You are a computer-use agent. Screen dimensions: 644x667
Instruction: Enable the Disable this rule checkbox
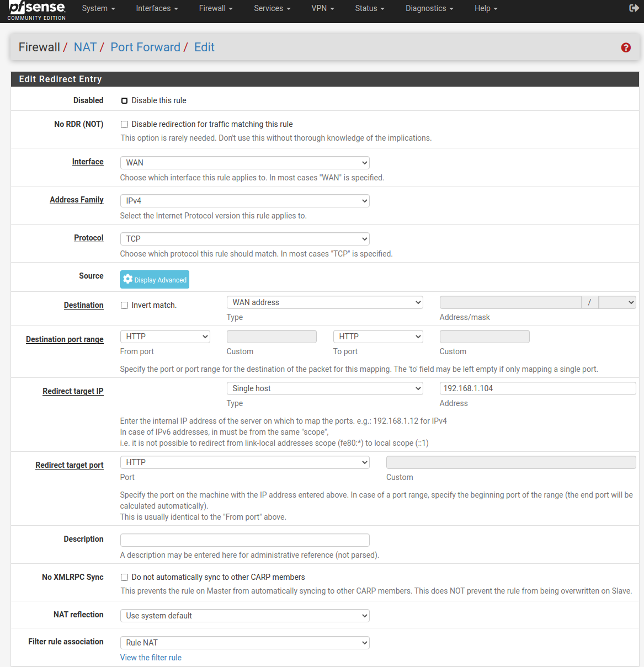click(125, 100)
